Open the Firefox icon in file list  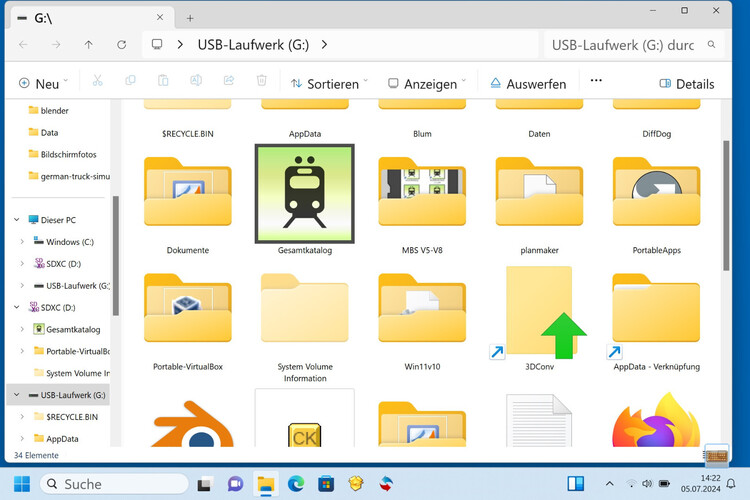pos(655,423)
